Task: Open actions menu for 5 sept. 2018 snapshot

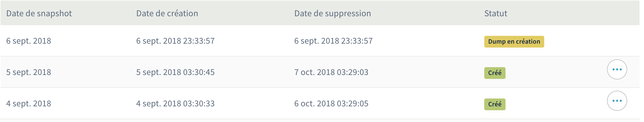Action: tap(617, 69)
